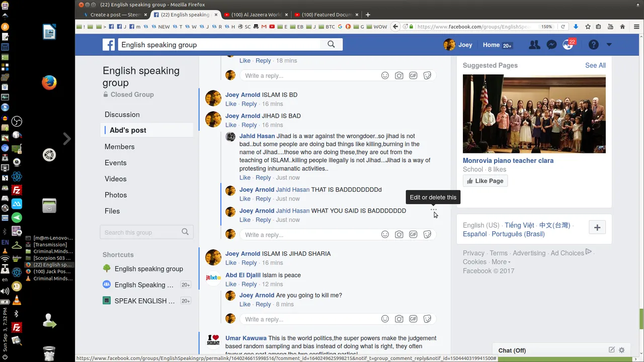Click the group search input in header

click(x=219, y=45)
